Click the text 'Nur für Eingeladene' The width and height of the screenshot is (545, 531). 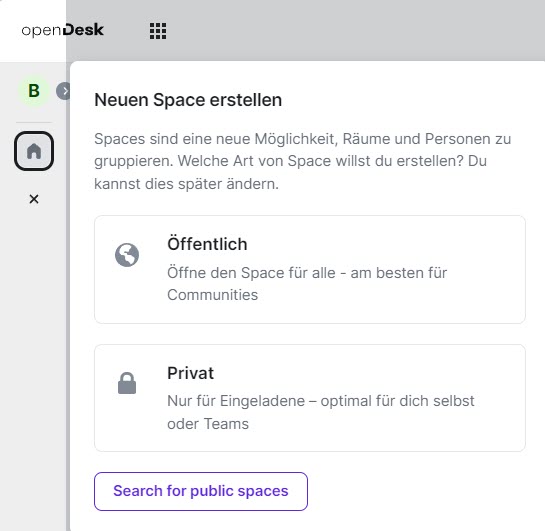[x=236, y=401]
